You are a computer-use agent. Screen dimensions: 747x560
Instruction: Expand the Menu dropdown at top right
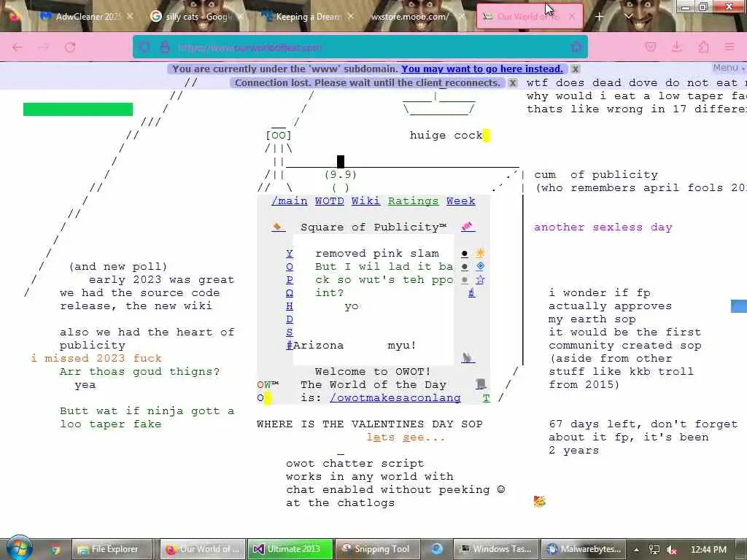[729, 68]
